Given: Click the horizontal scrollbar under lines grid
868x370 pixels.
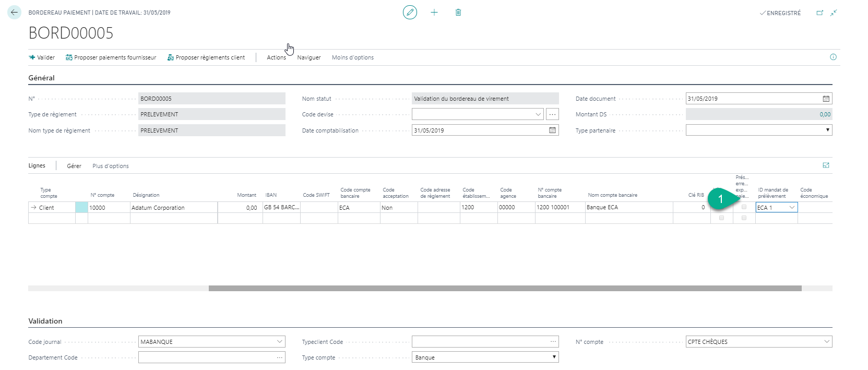Looking at the screenshot, I should pyautogui.click(x=504, y=288).
